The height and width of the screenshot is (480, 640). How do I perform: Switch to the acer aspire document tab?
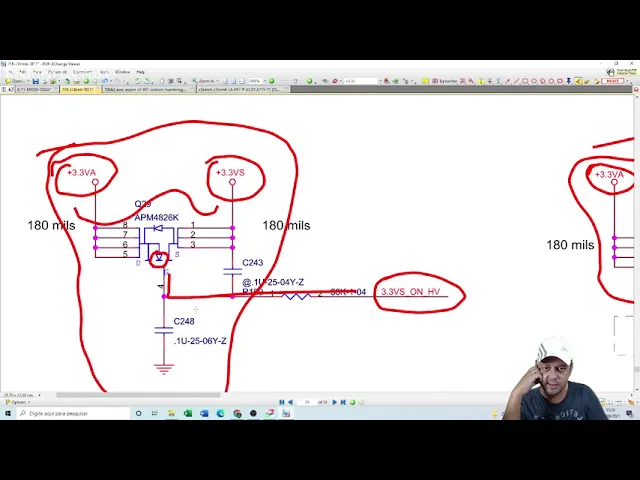click(149, 89)
